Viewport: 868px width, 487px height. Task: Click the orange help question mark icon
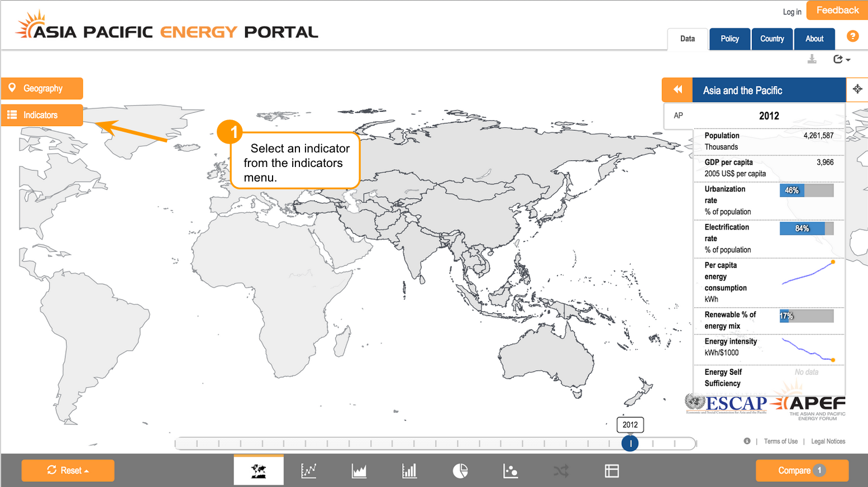852,36
